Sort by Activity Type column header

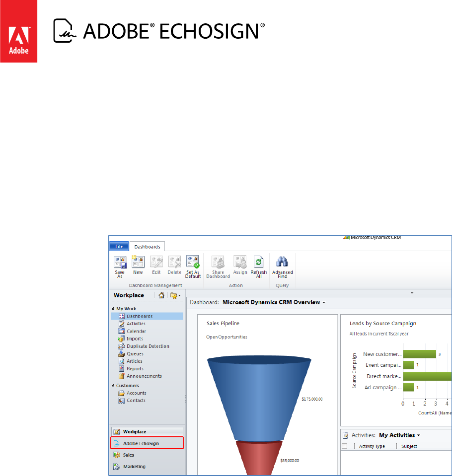tap(372, 446)
